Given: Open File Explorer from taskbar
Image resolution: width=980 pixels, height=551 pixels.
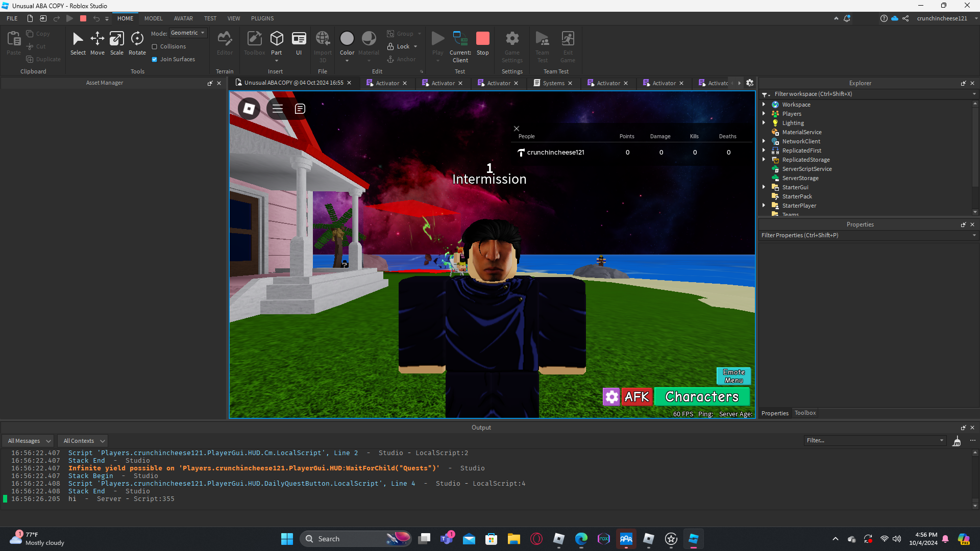Looking at the screenshot, I should click(514, 539).
